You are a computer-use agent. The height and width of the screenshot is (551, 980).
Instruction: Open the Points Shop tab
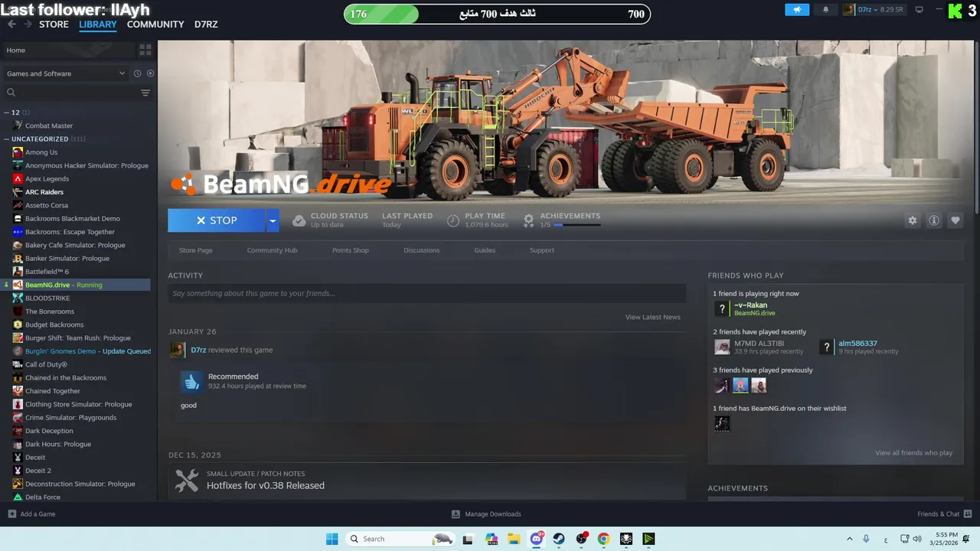coord(351,250)
